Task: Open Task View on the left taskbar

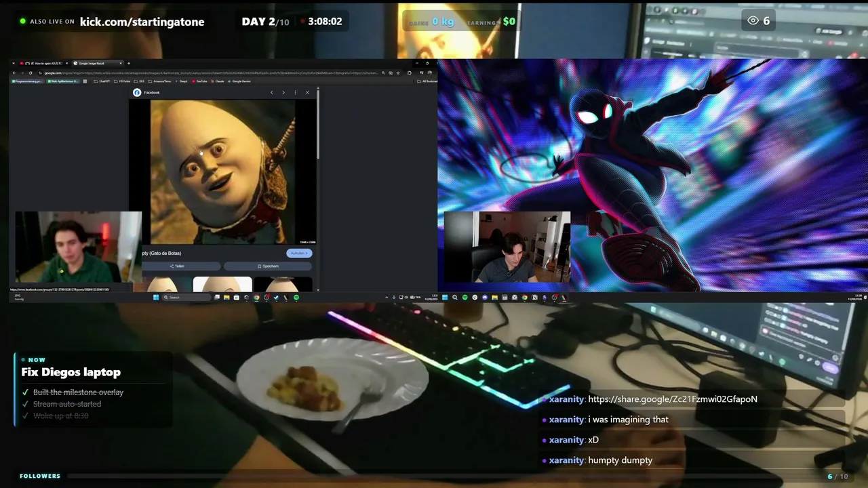Action: point(217,297)
